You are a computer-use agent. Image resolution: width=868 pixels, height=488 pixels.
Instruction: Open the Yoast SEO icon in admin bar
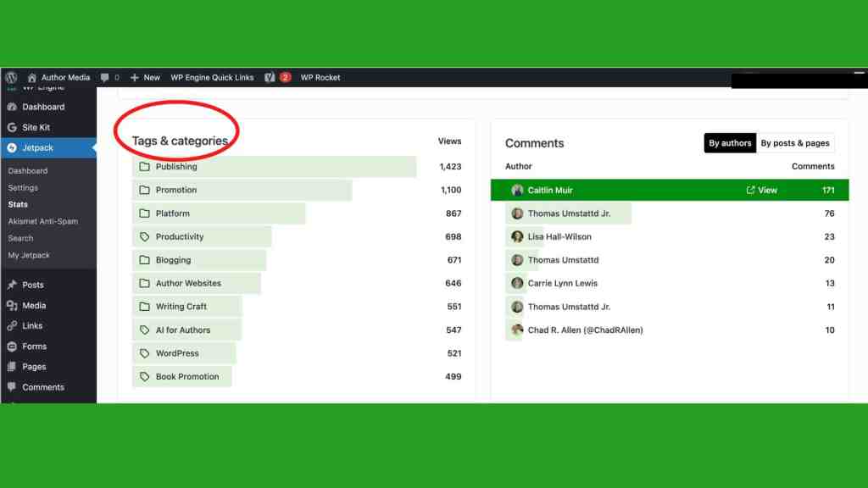tap(270, 77)
